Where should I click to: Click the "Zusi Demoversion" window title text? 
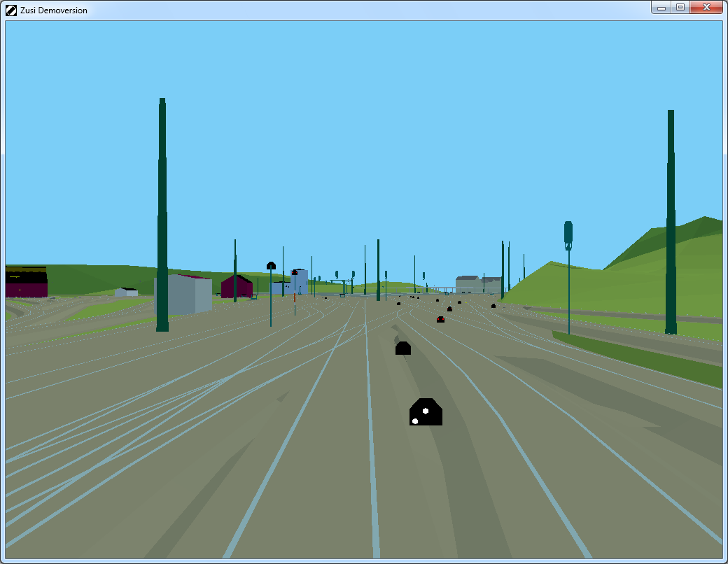point(54,10)
